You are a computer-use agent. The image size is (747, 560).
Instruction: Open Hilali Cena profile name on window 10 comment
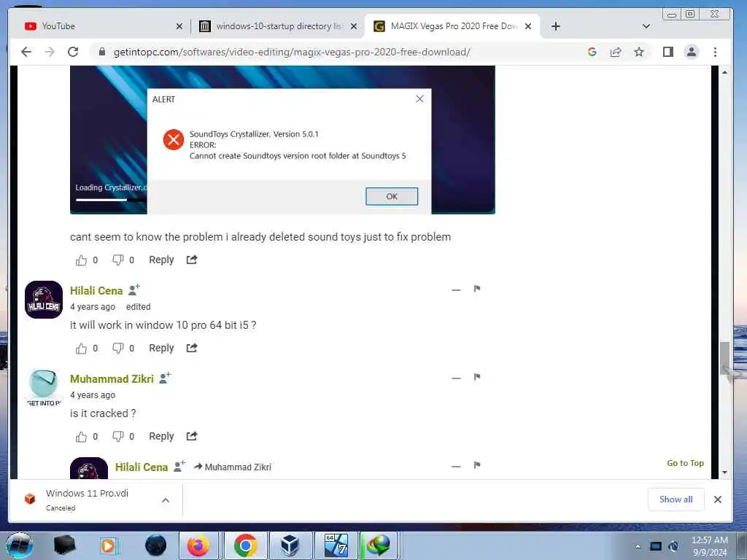click(96, 290)
